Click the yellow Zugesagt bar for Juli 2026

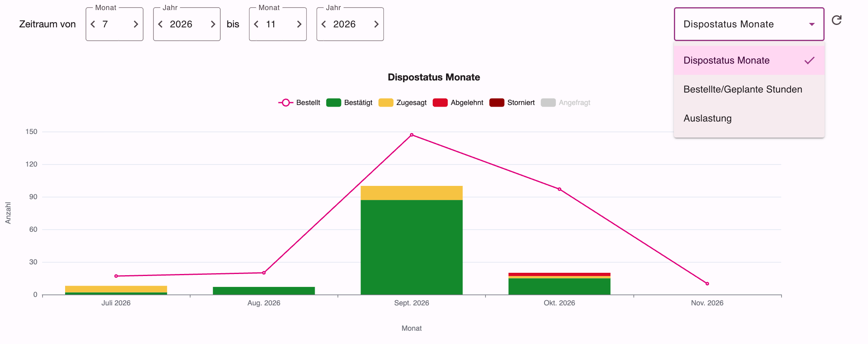click(116, 289)
